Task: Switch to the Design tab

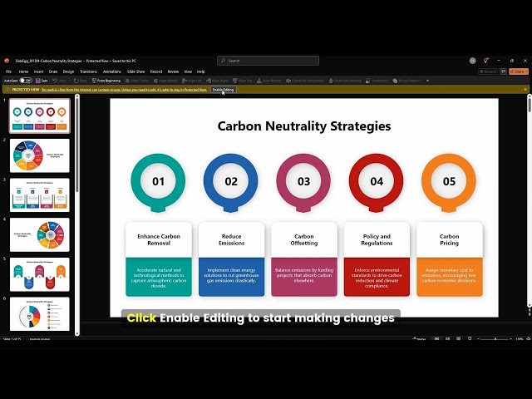Action: point(68,71)
